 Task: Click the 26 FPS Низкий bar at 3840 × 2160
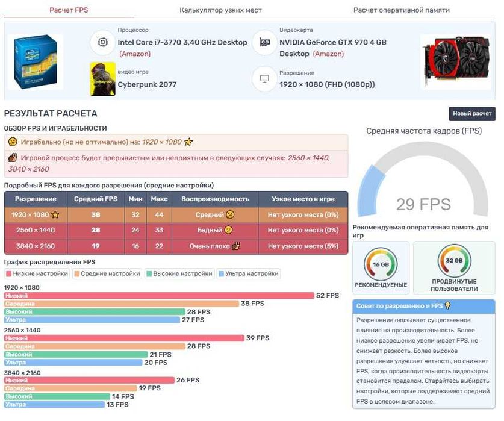click(x=89, y=380)
